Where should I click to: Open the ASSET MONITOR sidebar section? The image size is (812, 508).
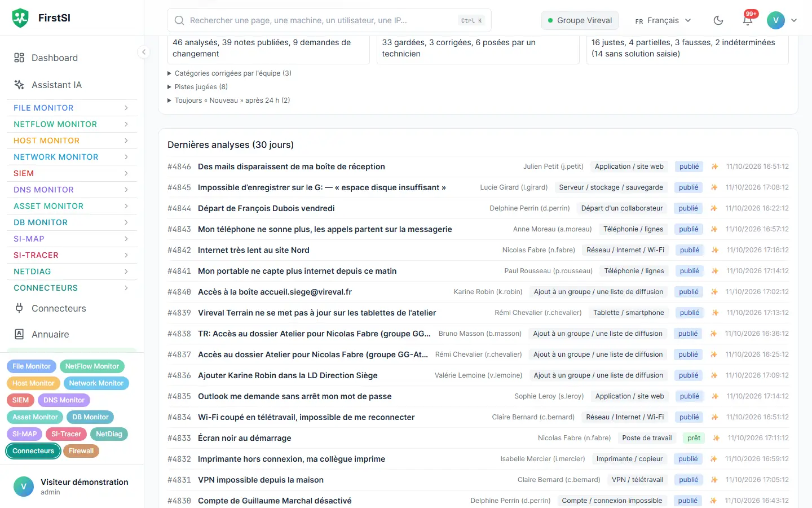[72, 206]
